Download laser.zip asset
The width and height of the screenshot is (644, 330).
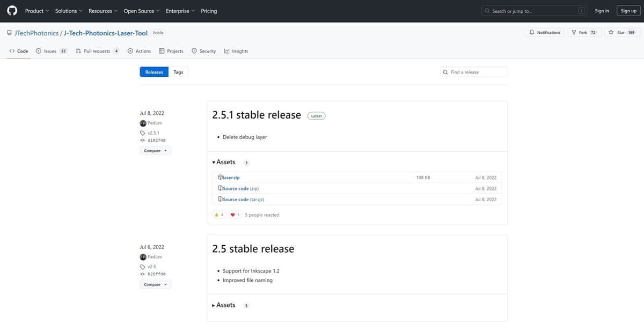(x=232, y=177)
